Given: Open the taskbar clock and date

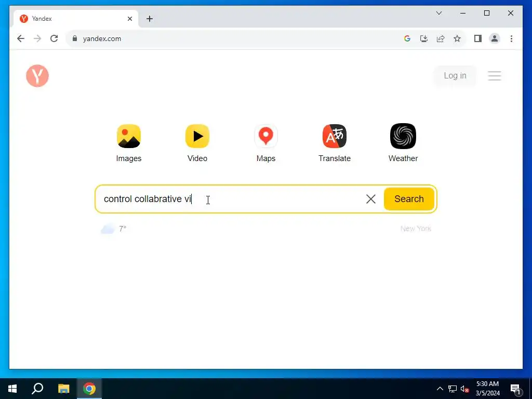Looking at the screenshot, I should 487,389.
